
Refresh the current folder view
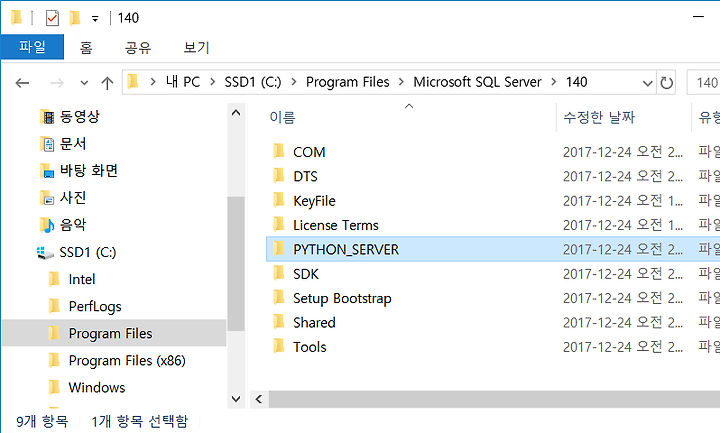[x=666, y=83]
